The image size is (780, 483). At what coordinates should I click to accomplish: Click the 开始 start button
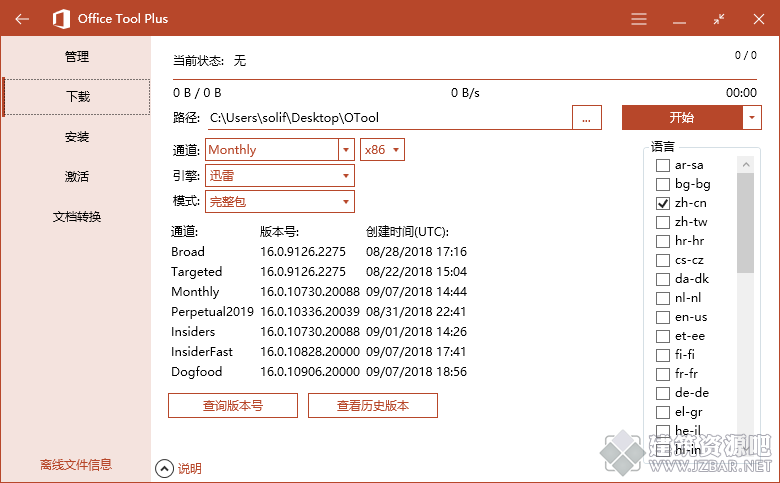point(682,117)
